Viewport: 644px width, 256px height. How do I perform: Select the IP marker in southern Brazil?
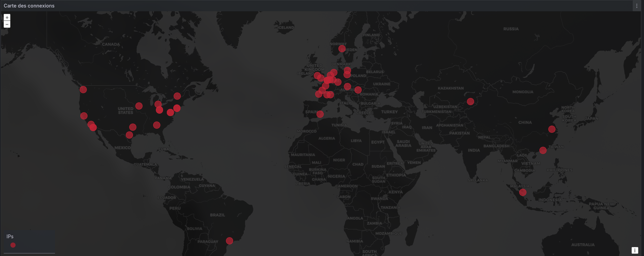tap(229, 241)
